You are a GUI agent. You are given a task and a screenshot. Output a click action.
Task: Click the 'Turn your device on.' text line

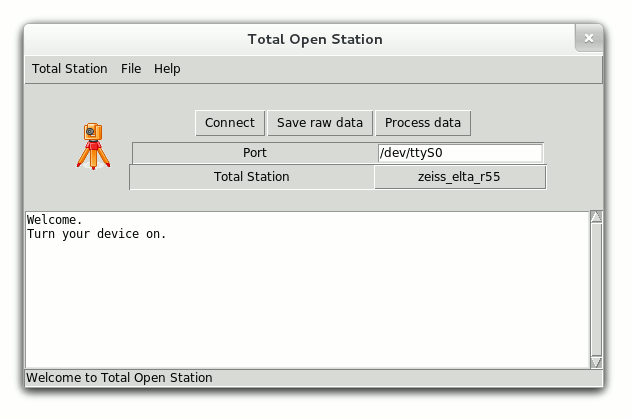point(97,234)
